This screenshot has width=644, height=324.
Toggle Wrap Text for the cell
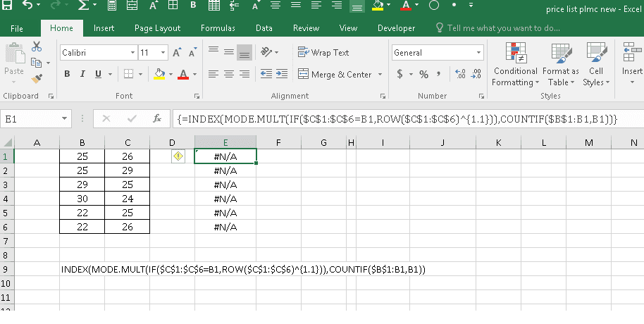pos(323,53)
